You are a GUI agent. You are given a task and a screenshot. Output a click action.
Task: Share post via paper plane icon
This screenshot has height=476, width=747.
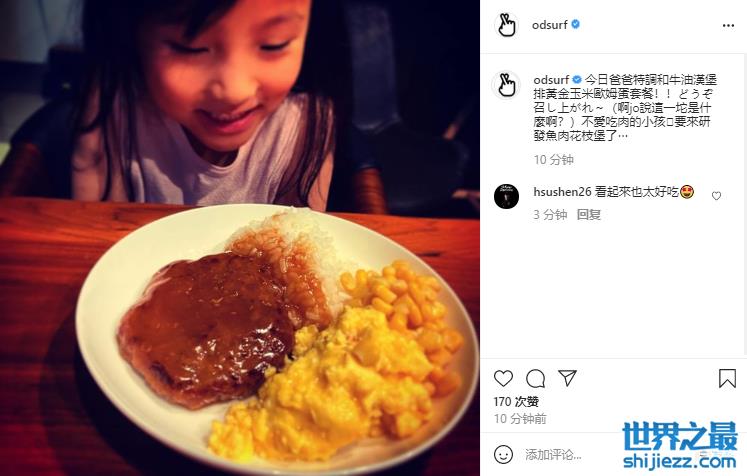pos(567,378)
